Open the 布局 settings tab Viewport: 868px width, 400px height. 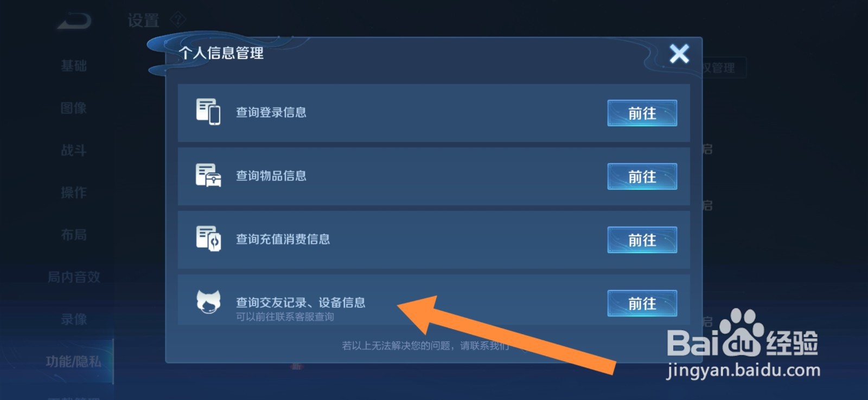74,235
